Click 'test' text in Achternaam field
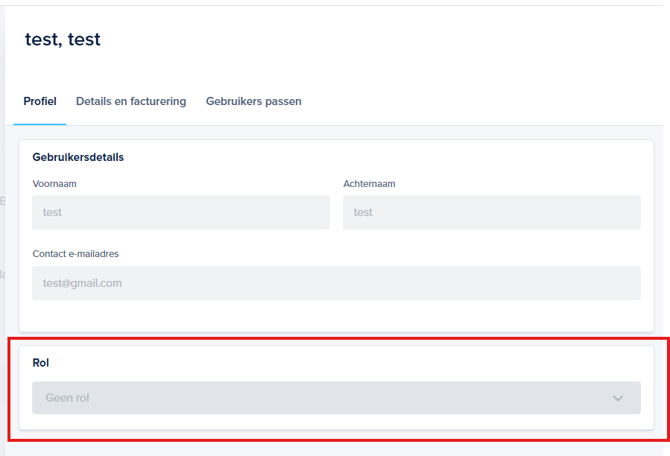 [x=363, y=212]
